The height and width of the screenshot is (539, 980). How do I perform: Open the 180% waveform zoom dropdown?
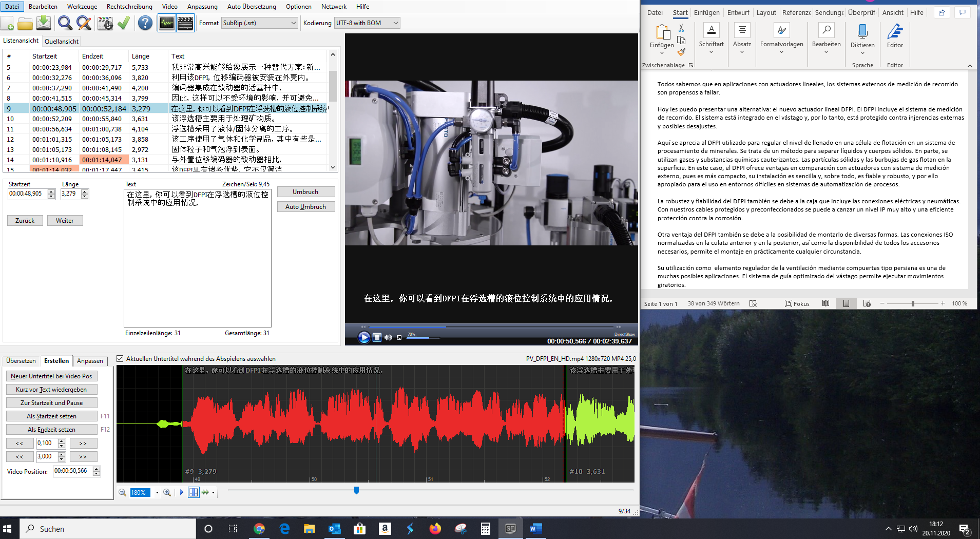click(157, 493)
